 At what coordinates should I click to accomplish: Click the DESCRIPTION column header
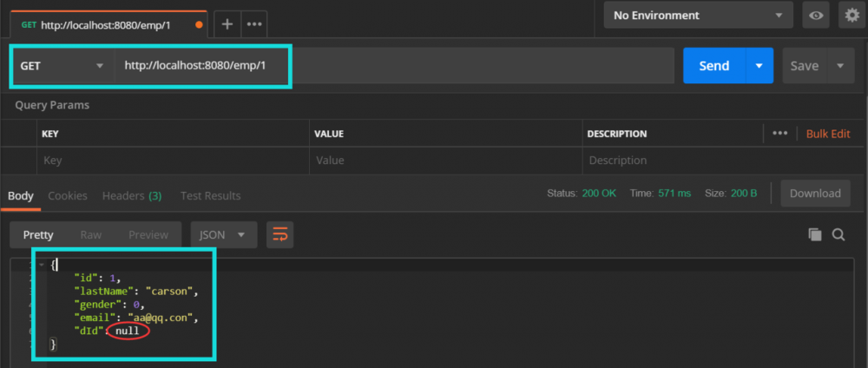[x=616, y=134]
